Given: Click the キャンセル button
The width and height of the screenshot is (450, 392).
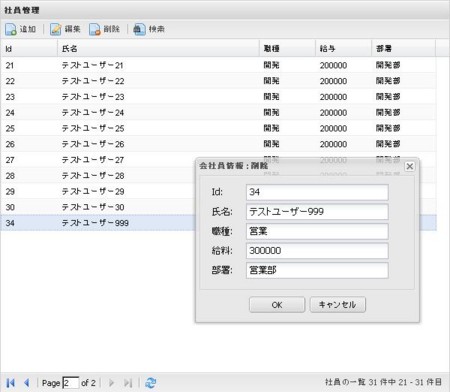Looking at the screenshot, I should 338,305.
